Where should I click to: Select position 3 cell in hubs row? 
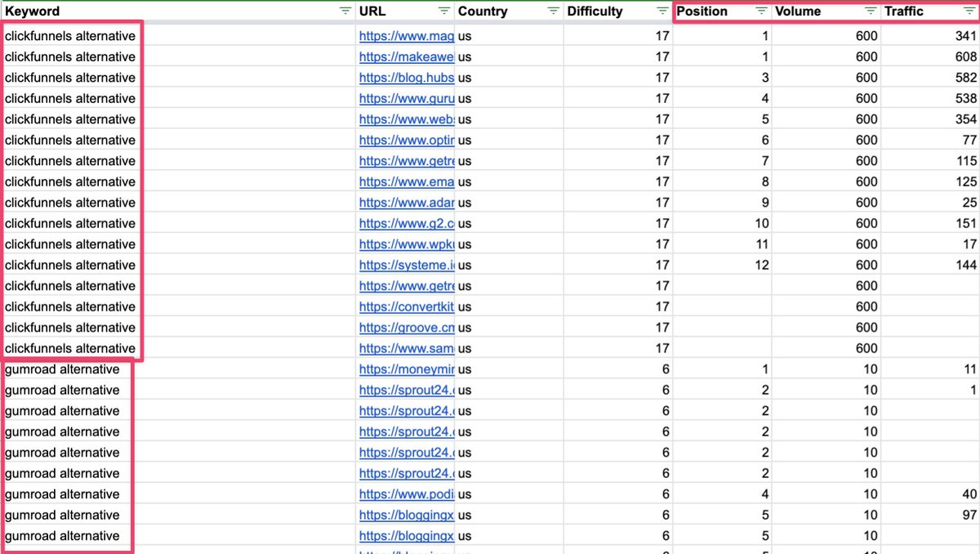pyautogui.click(x=723, y=78)
